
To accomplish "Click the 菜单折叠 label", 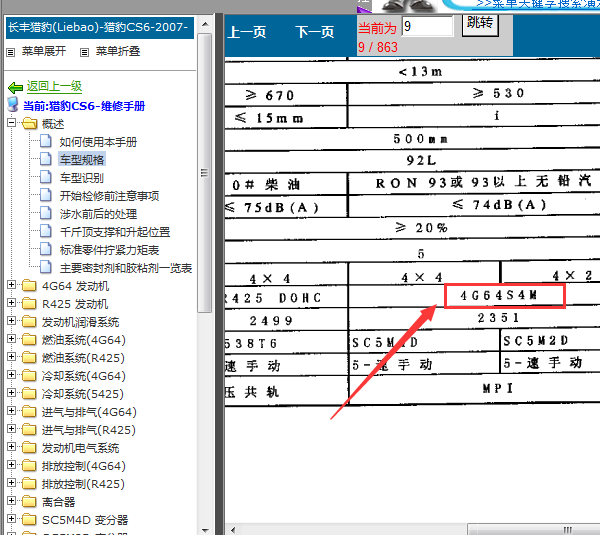I will [118, 51].
